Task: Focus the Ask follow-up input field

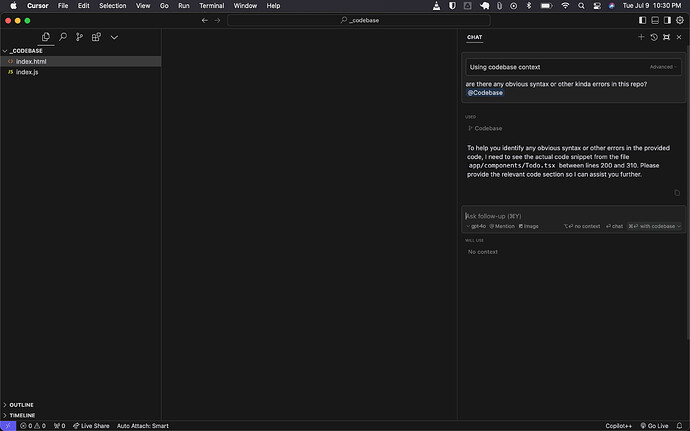Action: point(572,216)
